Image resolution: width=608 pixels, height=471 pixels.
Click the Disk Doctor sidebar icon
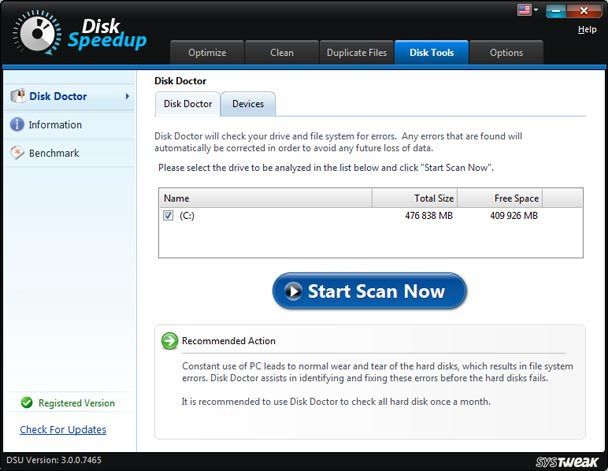click(18, 96)
